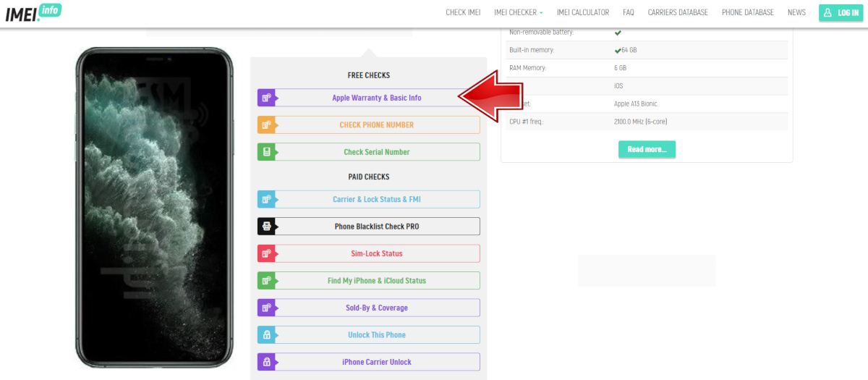The width and height of the screenshot is (868, 380).
Task: Click the iPhone product image
Action: (155, 208)
